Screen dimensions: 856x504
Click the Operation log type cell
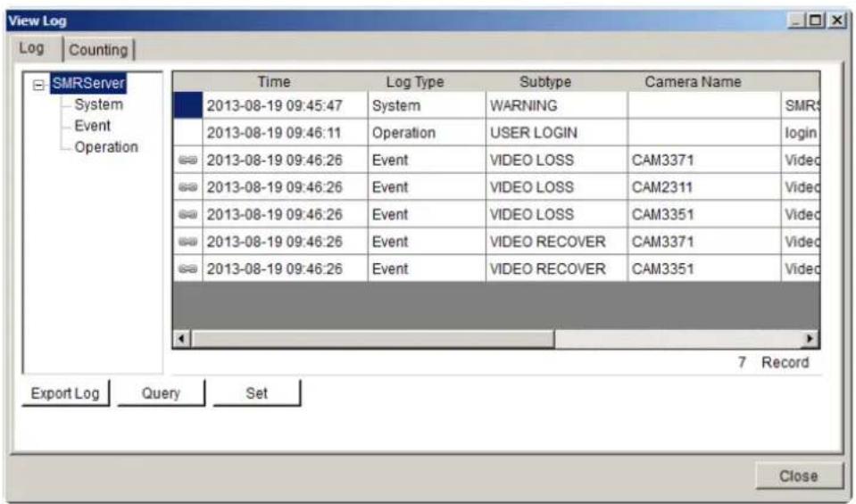tap(427, 133)
